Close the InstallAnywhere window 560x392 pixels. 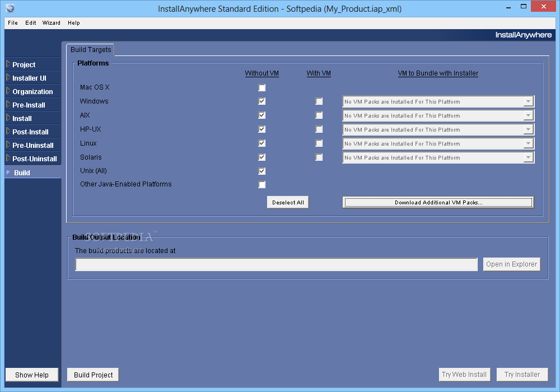click(x=544, y=6)
